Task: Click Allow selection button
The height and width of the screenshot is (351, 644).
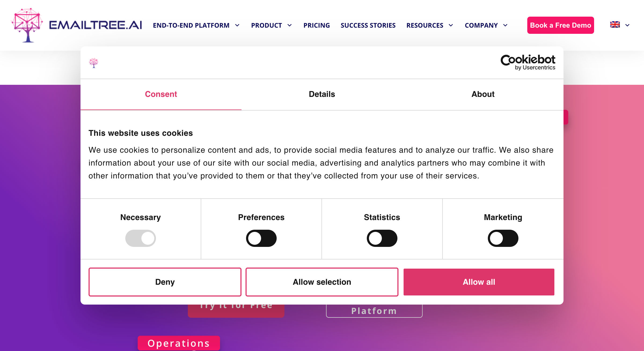Action: [322, 282]
